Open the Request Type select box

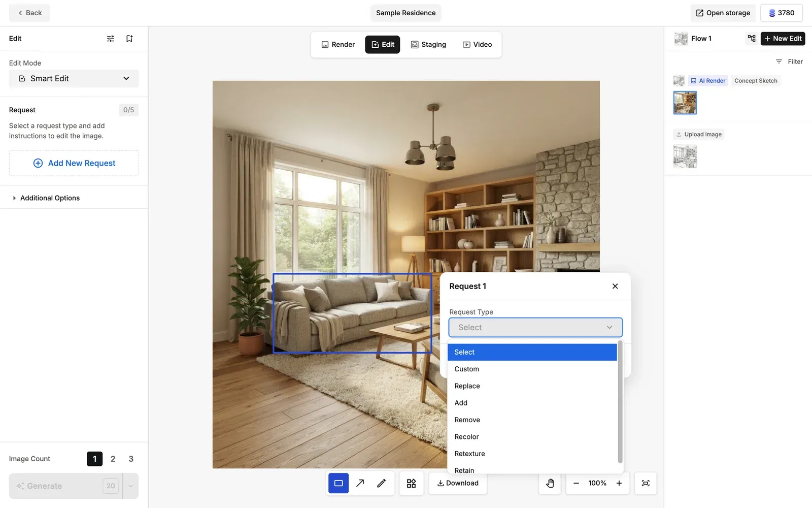[535, 328]
